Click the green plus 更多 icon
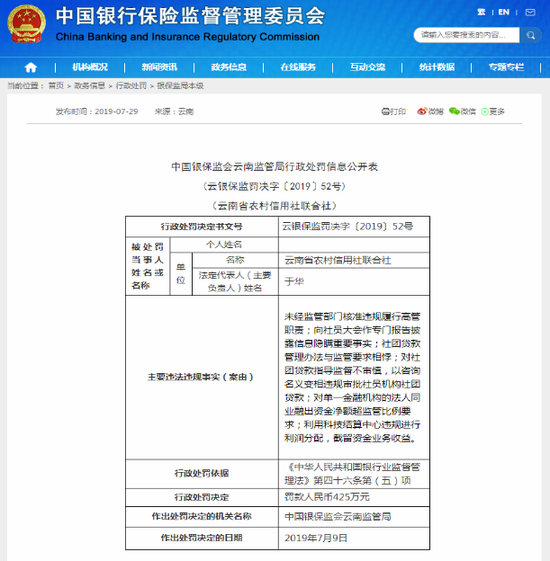The image size is (550, 561). click(x=485, y=112)
